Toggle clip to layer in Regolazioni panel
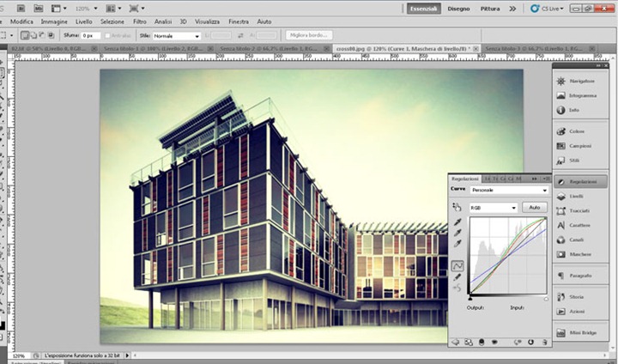Image resolution: width=618 pixels, height=364 pixels. click(x=469, y=343)
